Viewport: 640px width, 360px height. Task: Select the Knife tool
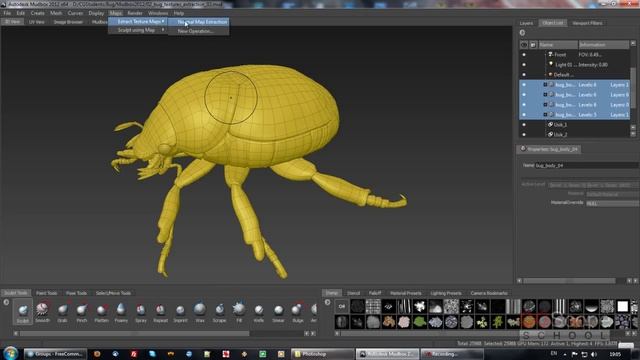coord(259,312)
